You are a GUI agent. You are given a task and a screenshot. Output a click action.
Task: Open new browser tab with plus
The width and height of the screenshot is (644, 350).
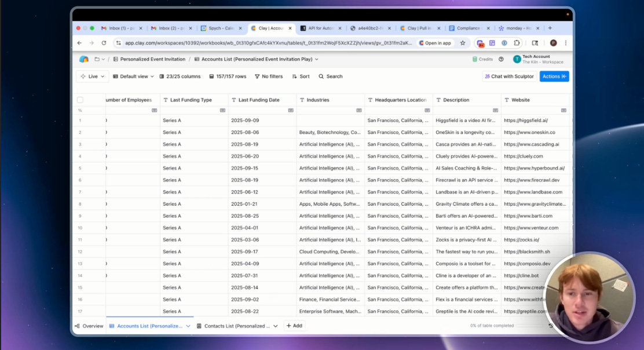550,28
